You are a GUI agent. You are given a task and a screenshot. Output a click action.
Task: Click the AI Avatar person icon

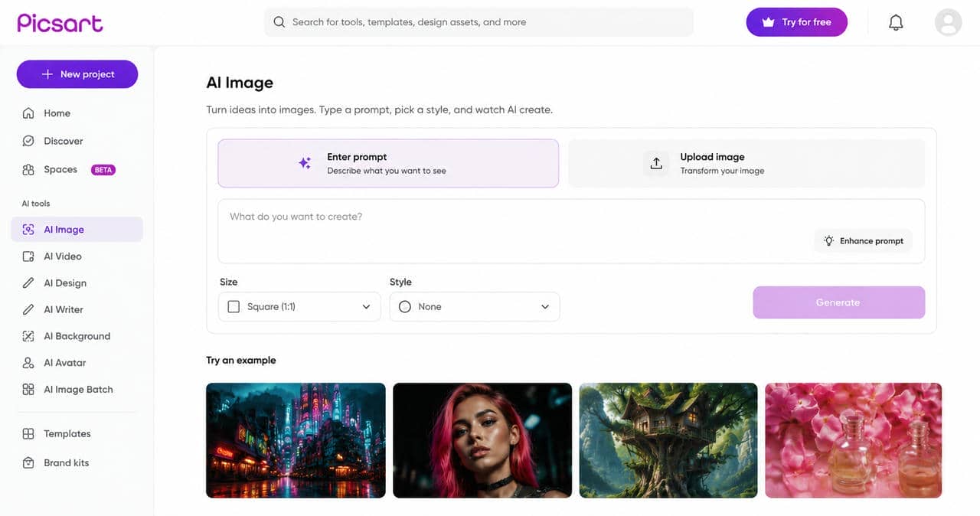click(x=28, y=363)
